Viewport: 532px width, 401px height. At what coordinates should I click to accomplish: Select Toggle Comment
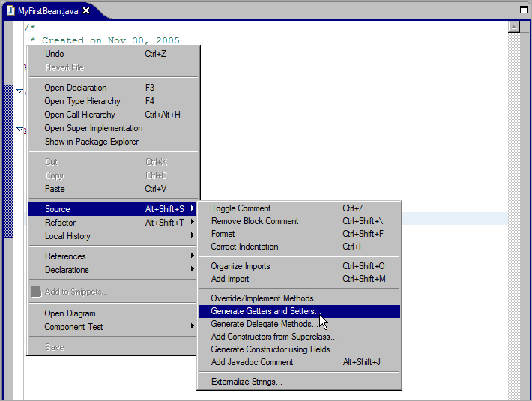point(299,208)
